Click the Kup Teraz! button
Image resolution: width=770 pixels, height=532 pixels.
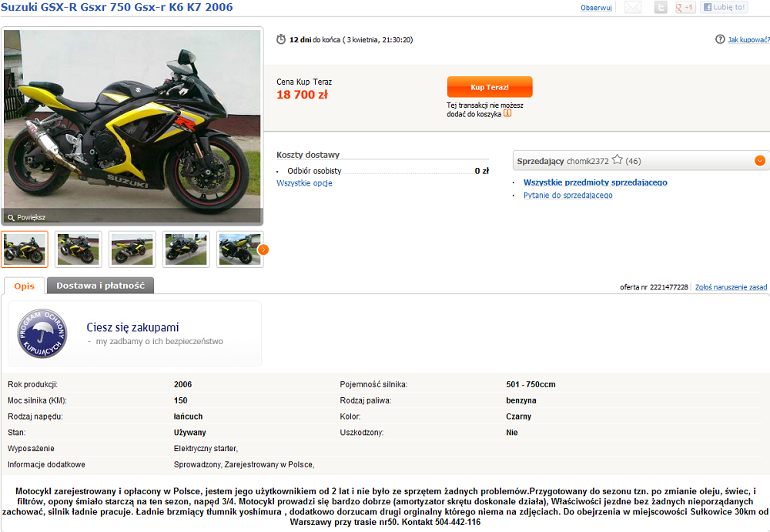pos(490,87)
